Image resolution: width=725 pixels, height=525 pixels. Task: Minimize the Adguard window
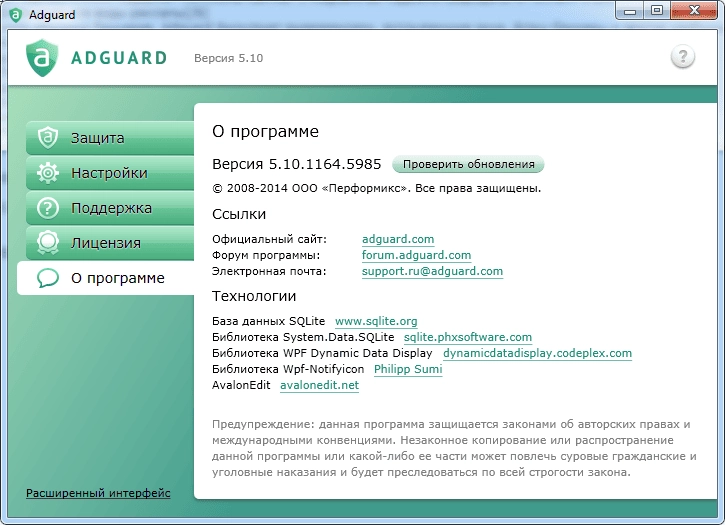pos(630,11)
